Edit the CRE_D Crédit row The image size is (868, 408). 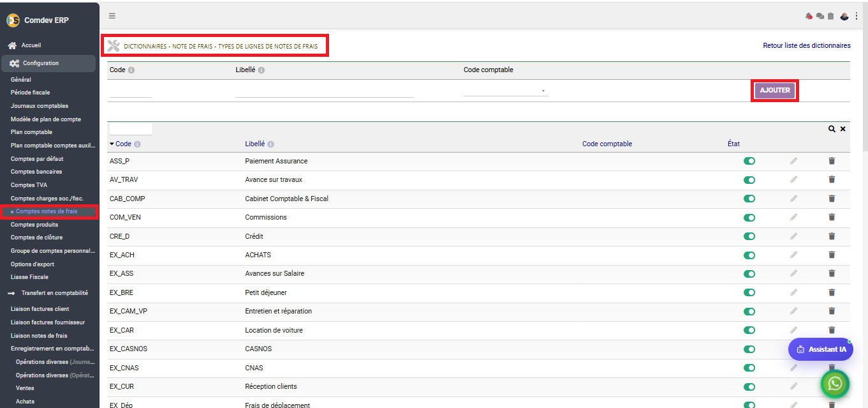[793, 236]
